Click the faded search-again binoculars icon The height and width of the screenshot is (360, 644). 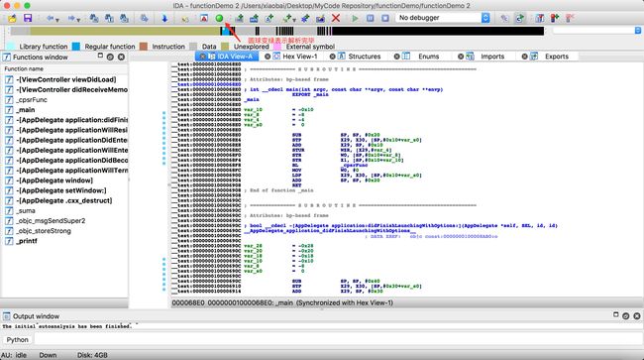144,18
